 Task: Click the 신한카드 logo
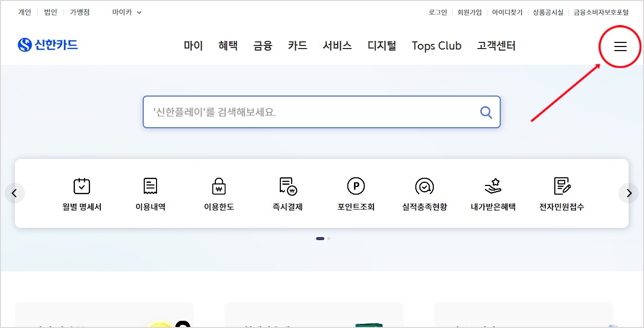(48, 45)
